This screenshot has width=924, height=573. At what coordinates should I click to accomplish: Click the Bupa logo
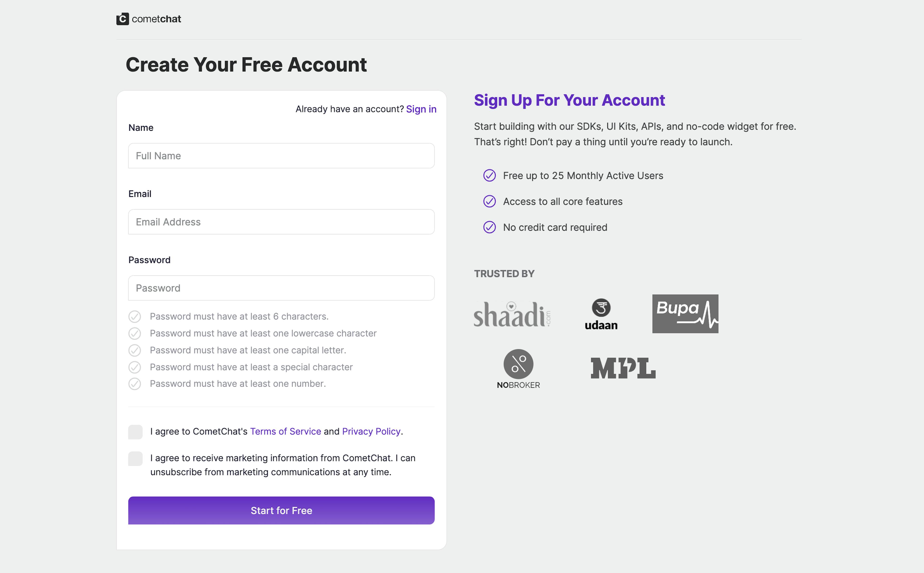[685, 314]
